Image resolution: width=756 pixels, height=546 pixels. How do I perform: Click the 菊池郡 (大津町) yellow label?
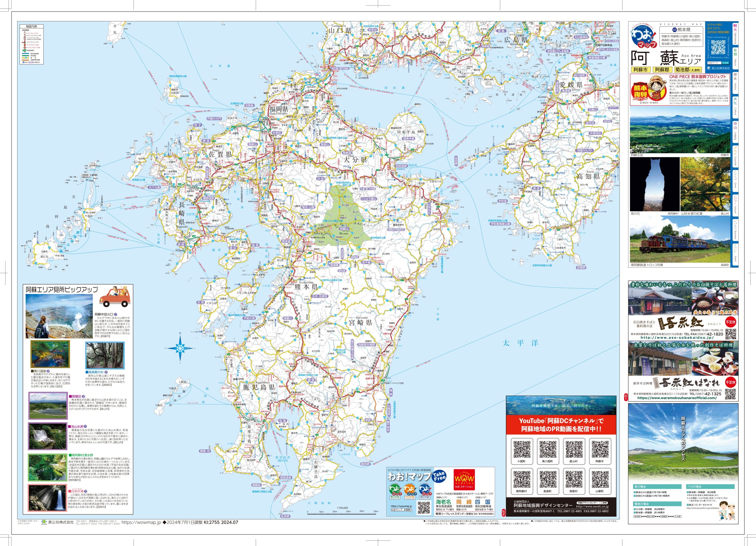[688, 70]
